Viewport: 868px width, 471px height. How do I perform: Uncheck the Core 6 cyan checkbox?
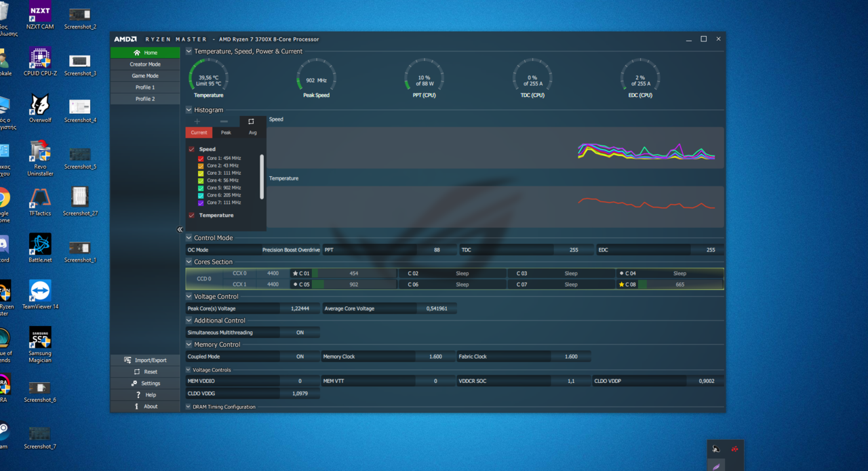tap(201, 195)
